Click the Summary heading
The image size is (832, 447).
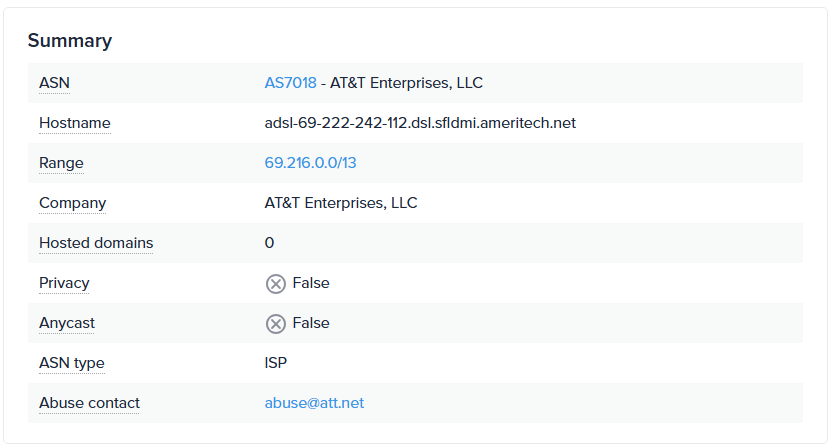69,41
